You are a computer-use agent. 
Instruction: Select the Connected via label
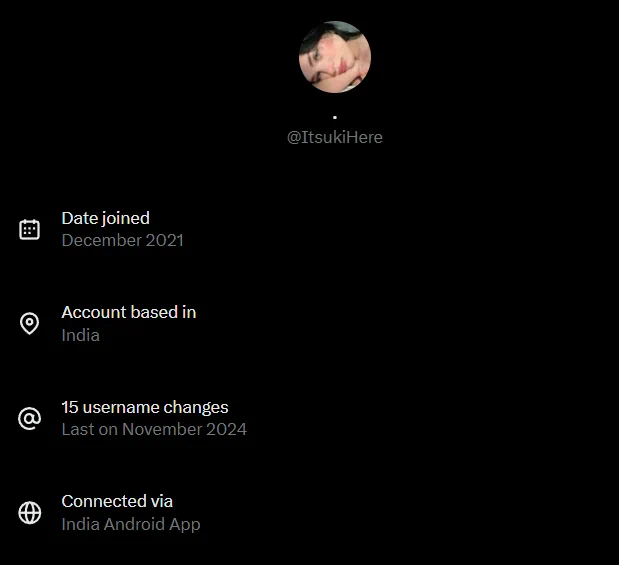pyautogui.click(x=117, y=501)
